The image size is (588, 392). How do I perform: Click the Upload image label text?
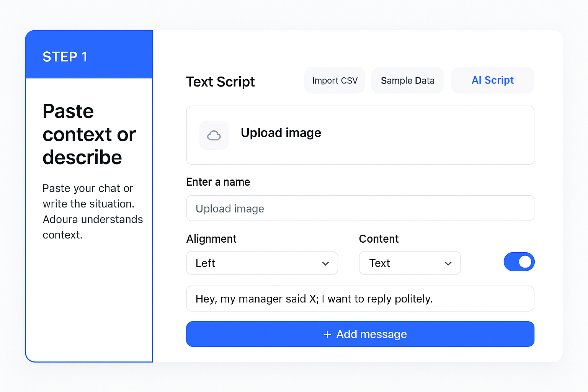[x=281, y=133]
